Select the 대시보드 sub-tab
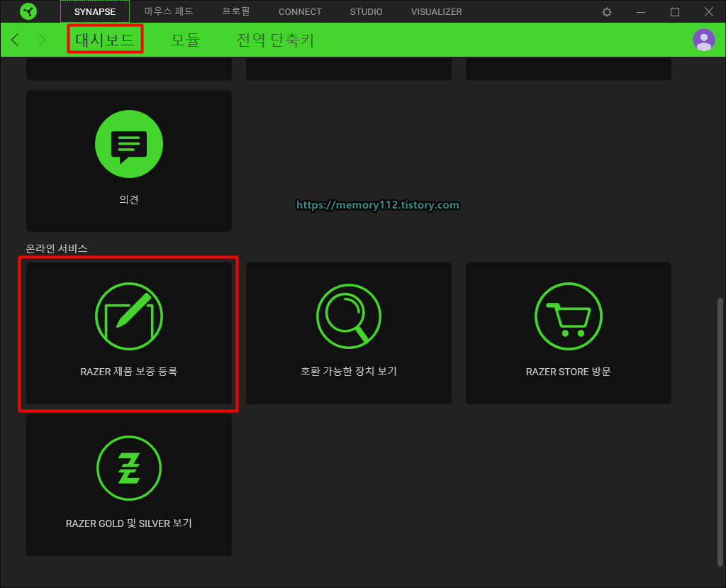Image resolution: width=726 pixels, height=588 pixels. pos(105,40)
